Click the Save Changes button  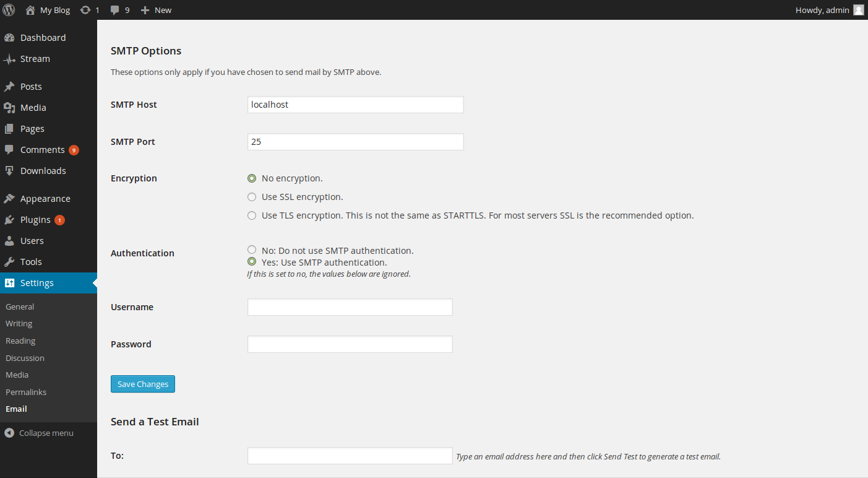tap(143, 384)
